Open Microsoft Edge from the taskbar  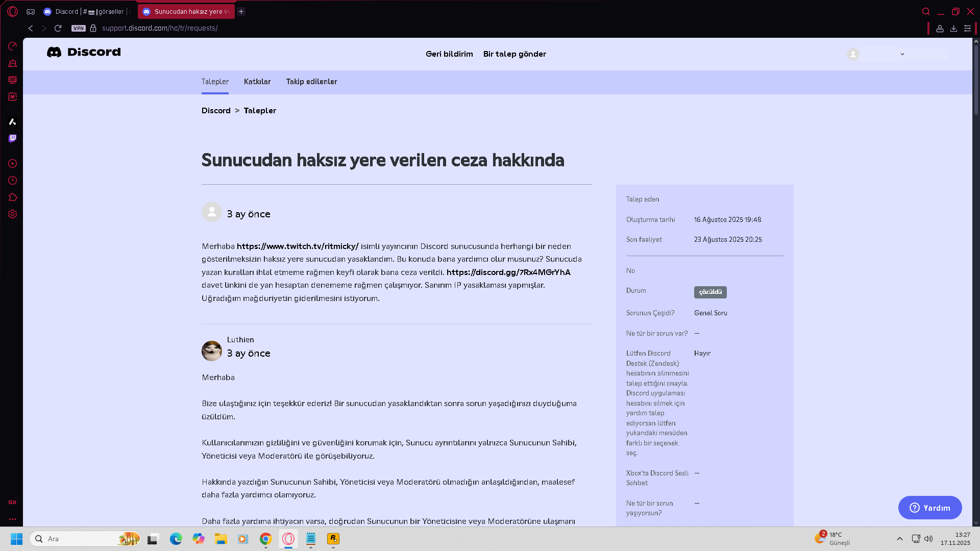[176, 539]
